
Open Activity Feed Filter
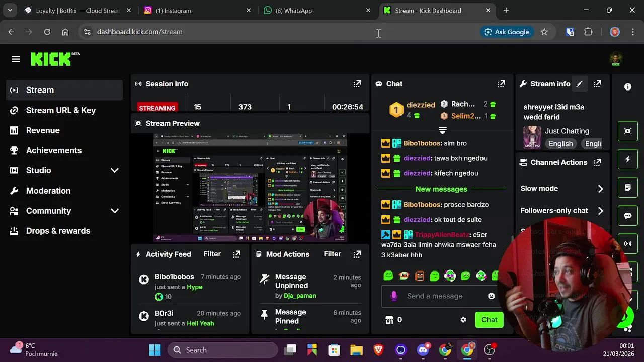[x=212, y=254]
